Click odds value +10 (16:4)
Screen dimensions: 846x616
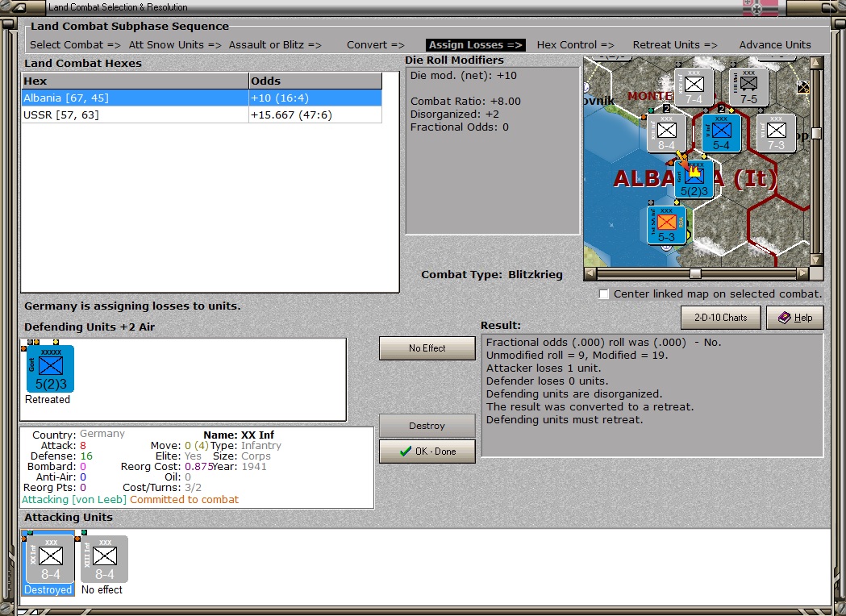[280, 98]
